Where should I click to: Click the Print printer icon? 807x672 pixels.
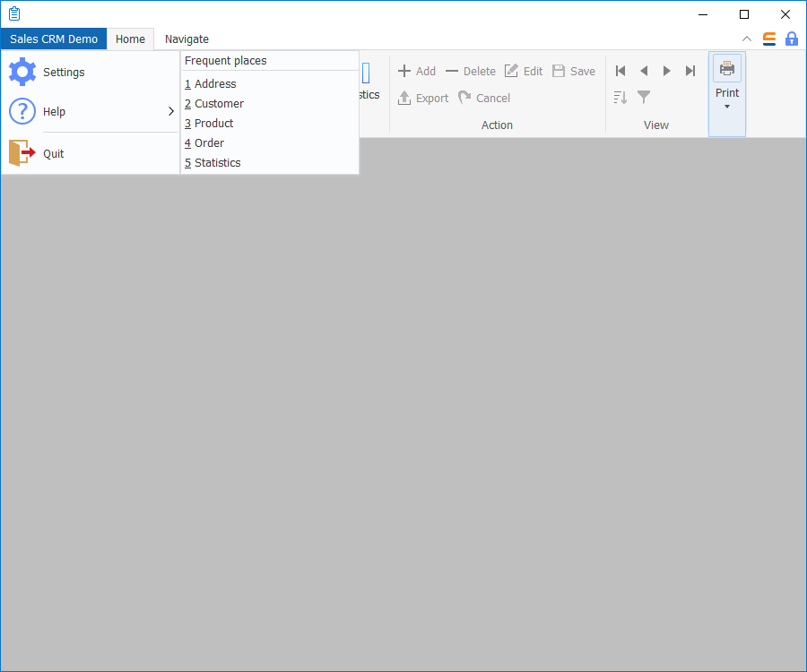pyautogui.click(x=726, y=68)
